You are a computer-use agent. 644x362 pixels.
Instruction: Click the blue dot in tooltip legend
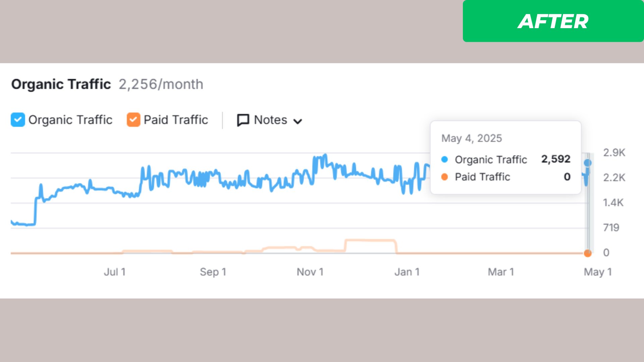coord(444,160)
